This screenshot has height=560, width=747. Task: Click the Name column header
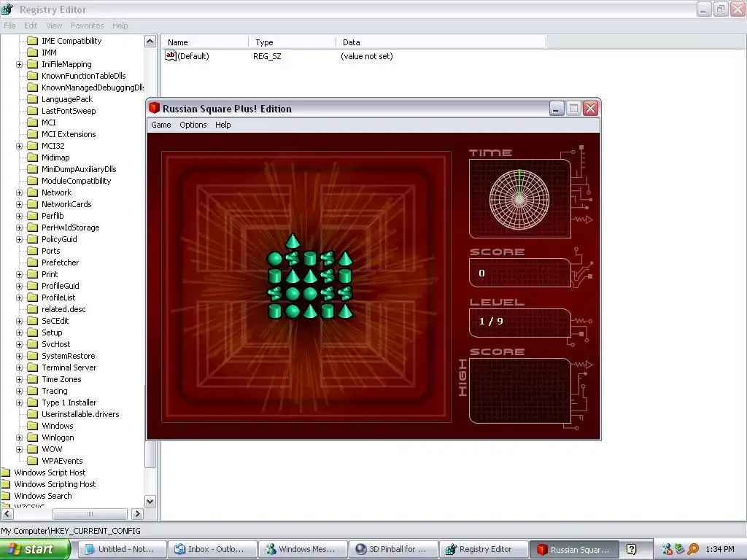point(205,42)
